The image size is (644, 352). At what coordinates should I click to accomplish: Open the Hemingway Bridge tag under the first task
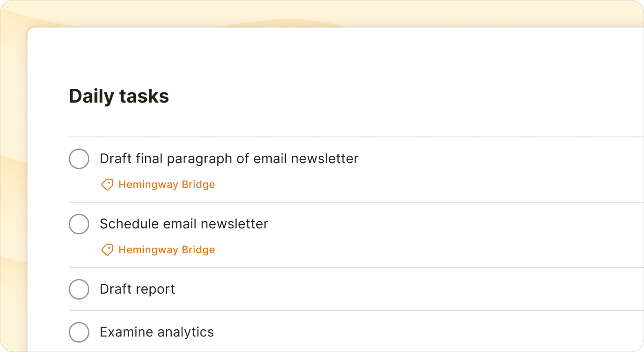coord(166,185)
